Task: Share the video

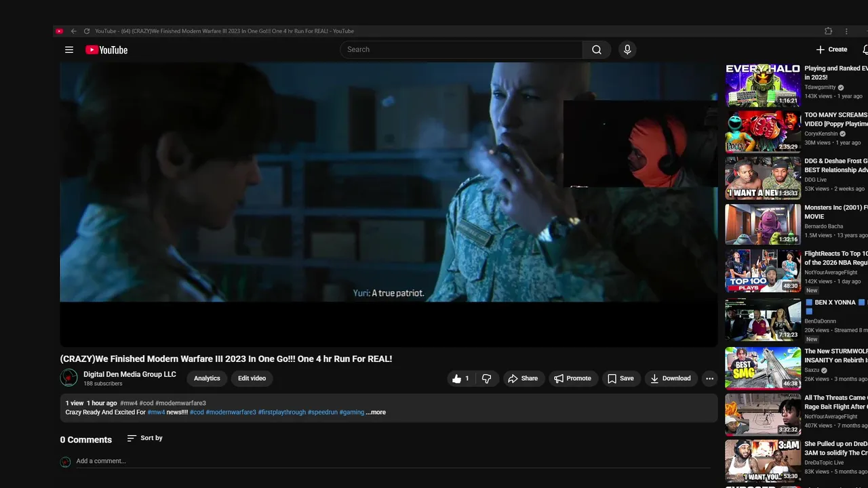Action: click(524, 379)
